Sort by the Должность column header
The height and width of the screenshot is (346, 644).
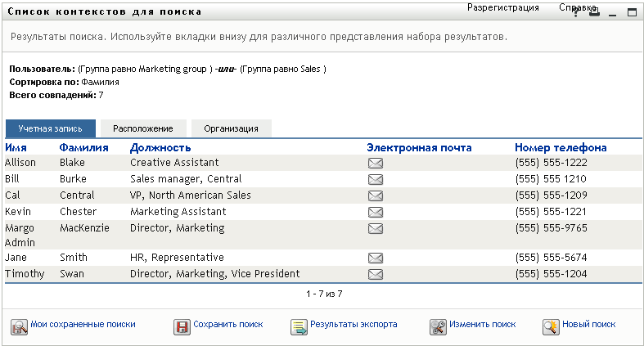tap(160, 148)
